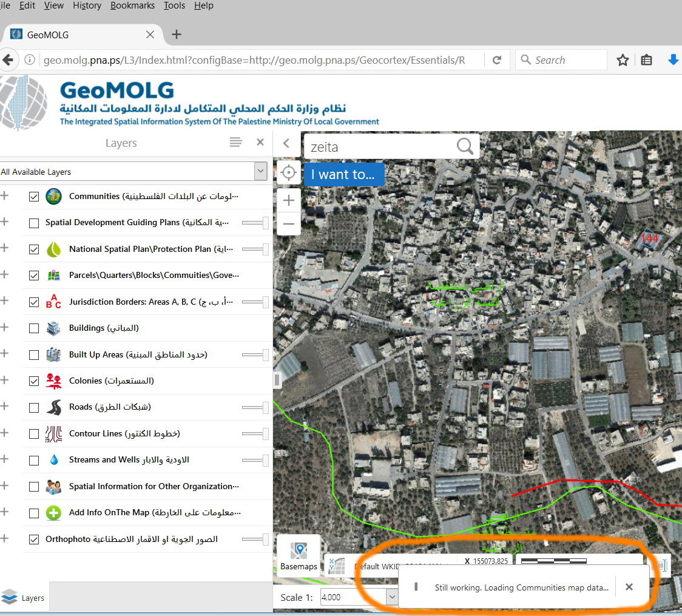Close the Layers panel
The height and width of the screenshot is (616, 682).
[x=260, y=142]
